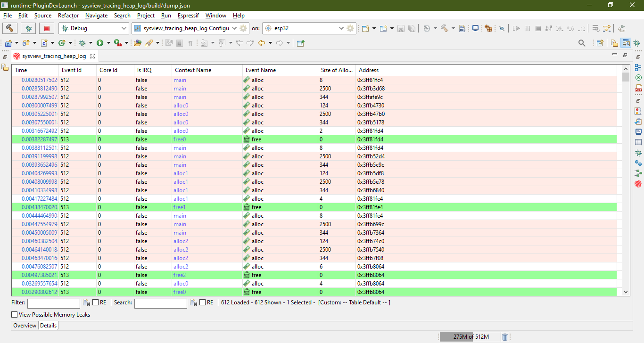644x343 pixels.
Task: Open launch configuration settings gear
Action: coord(243,28)
